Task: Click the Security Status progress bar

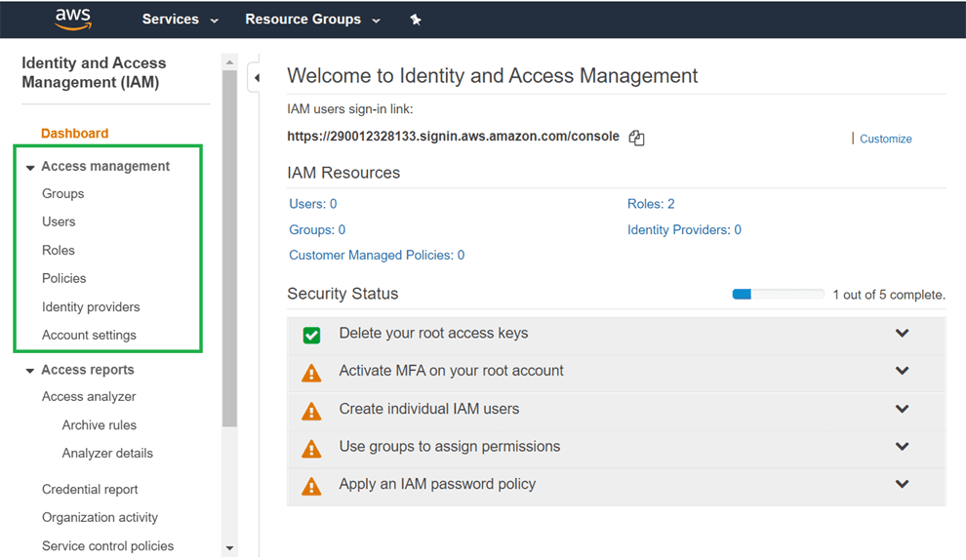Action: (778, 294)
